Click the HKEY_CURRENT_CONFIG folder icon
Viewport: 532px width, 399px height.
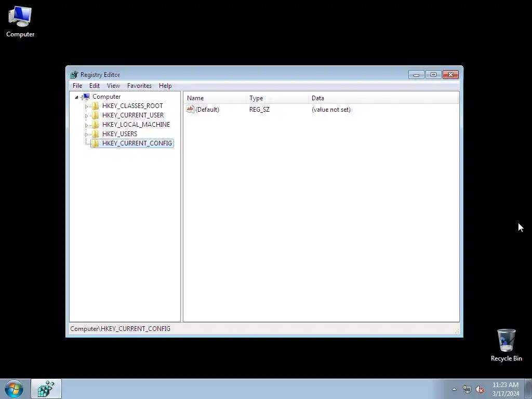[96, 143]
